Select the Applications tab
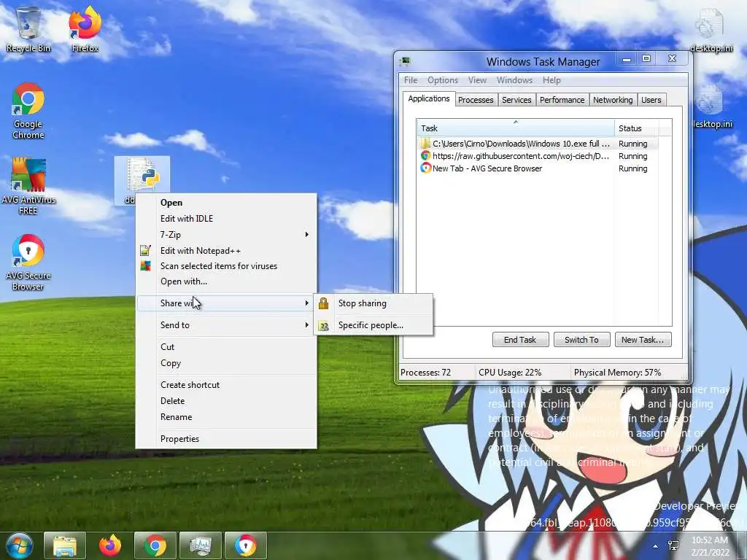The image size is (747, 560). [429, 98]
